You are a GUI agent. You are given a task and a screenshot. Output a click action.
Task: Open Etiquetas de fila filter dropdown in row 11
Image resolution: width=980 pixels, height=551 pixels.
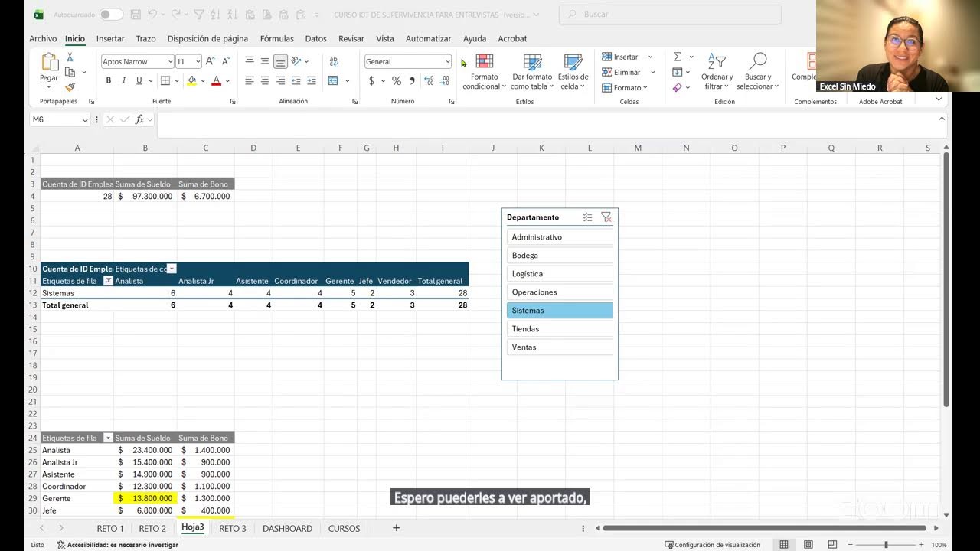coord(108,281)
